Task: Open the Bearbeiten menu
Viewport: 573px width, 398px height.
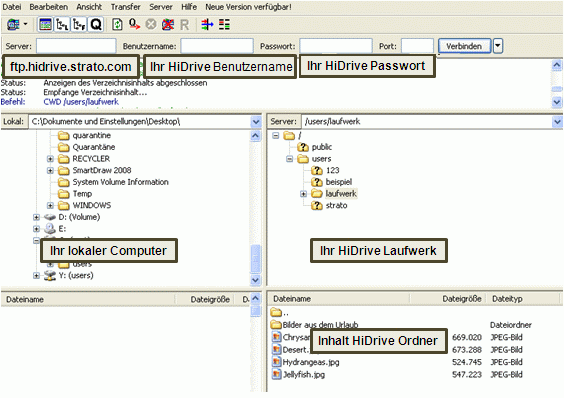Action: click(49, 7)
